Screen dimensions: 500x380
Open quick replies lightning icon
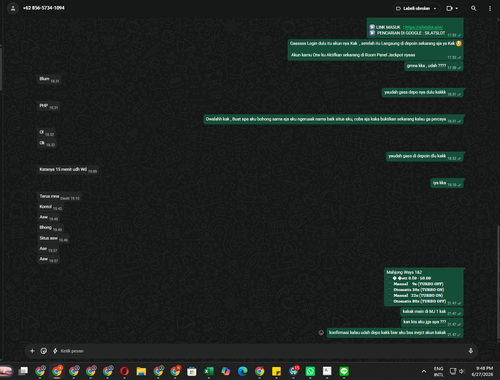(55, 351)
